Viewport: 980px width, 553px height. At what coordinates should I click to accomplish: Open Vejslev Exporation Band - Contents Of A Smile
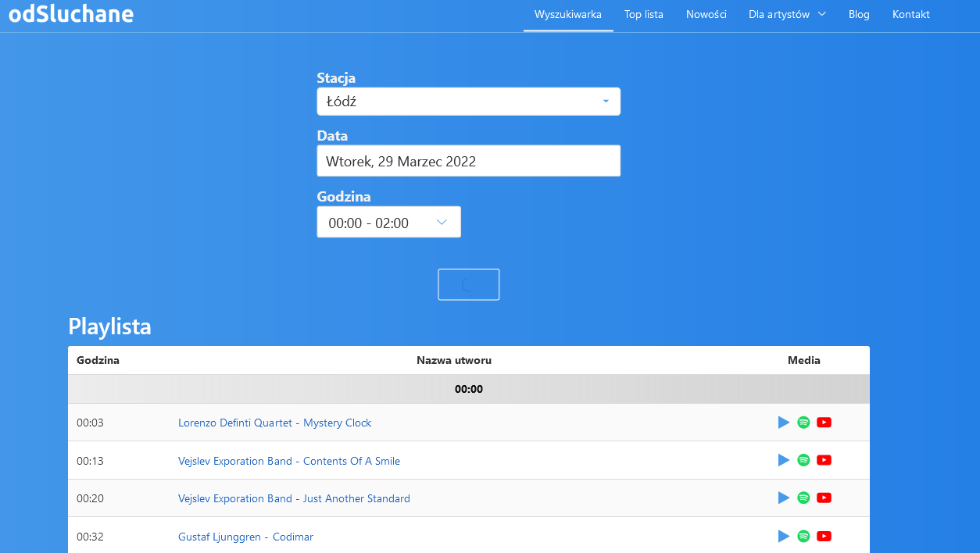(289, 461)
